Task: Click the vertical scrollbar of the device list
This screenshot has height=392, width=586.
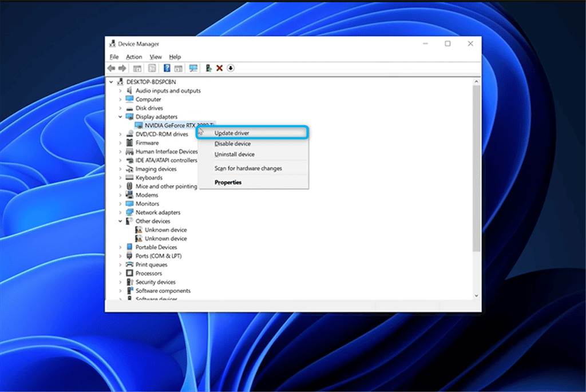Action: [477, 172]
